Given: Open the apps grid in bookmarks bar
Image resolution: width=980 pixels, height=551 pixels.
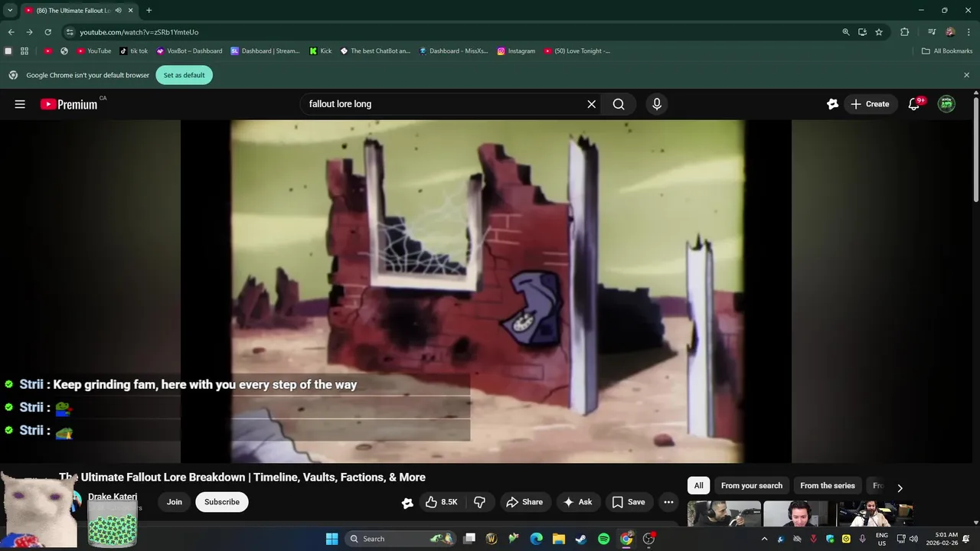Looking at the screenshot, I should click(x=24, y=51).
